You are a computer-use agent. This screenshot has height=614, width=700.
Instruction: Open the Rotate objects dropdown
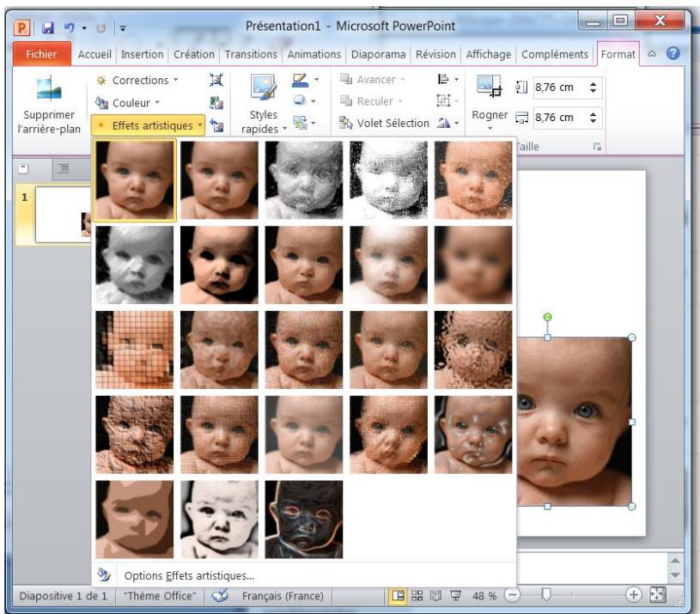click(447, 123)
